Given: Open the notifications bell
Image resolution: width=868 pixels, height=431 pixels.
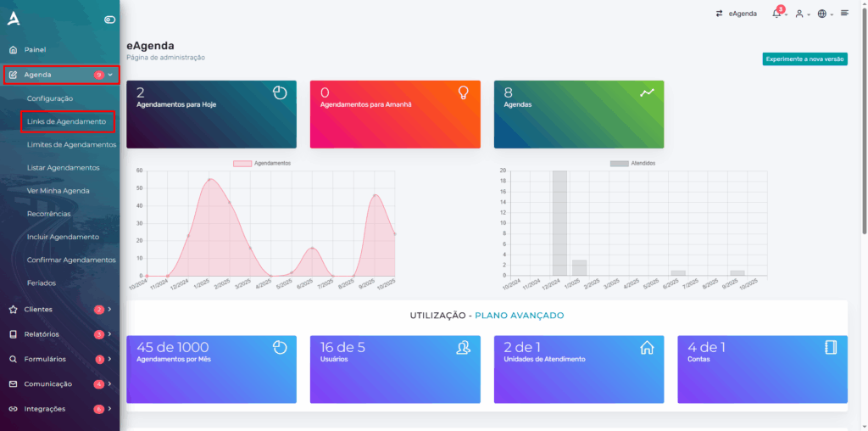Looking at the screenshot, I should [776, 14].
